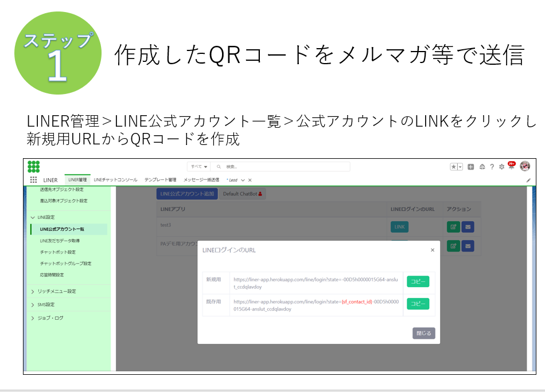Click the guidance center cloud icon
Viewport: 545px width, 392px height.
pyautogui.click(x=482, y=167)
